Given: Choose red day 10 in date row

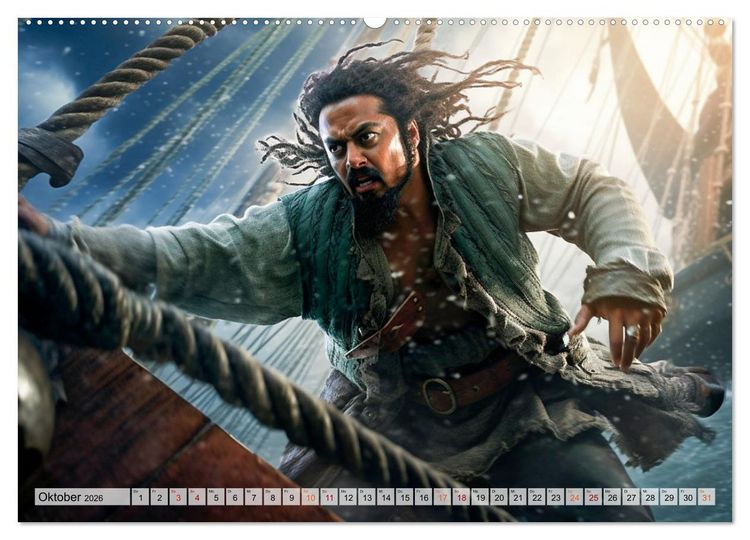Looking at the screenshot, I should (x=310, y=497).
